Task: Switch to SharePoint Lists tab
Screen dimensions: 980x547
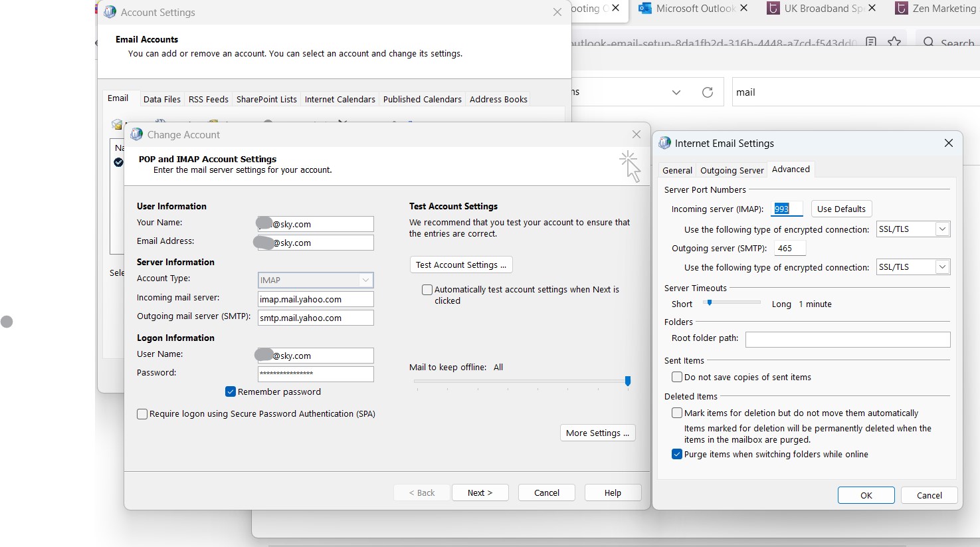Action: pyautogui.click(x=266, y=99)
